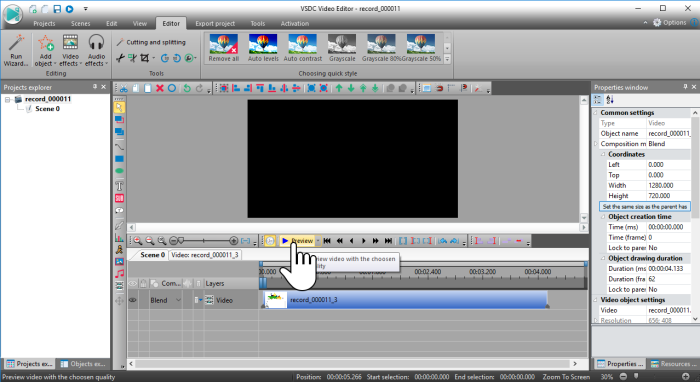Select the red music note audio tool
This screenshot has height=382, width=700.
(x=119, y=274)
